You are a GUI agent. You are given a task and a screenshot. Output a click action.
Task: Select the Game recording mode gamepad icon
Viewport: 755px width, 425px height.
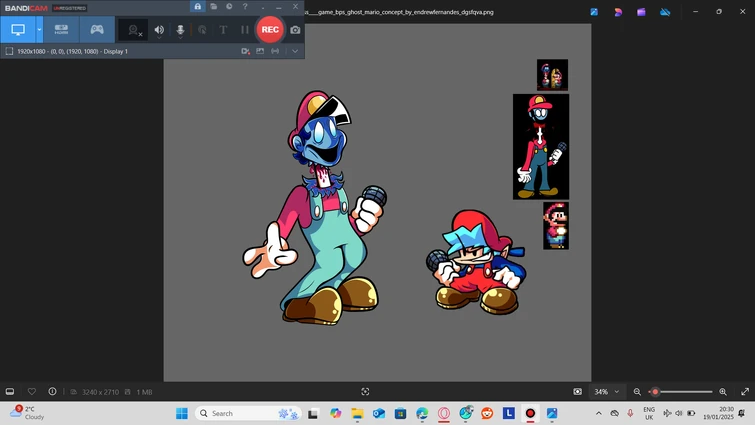click(97, 30)
